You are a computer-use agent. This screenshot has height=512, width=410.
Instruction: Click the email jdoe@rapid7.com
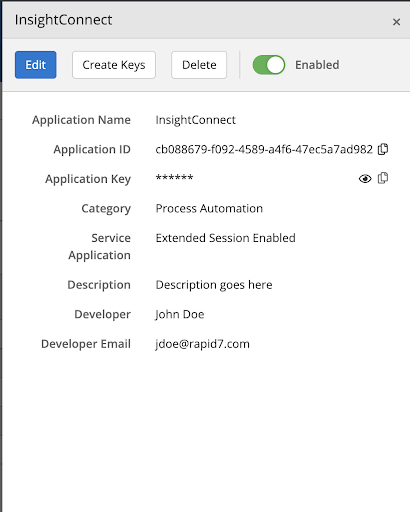(202, 344)
